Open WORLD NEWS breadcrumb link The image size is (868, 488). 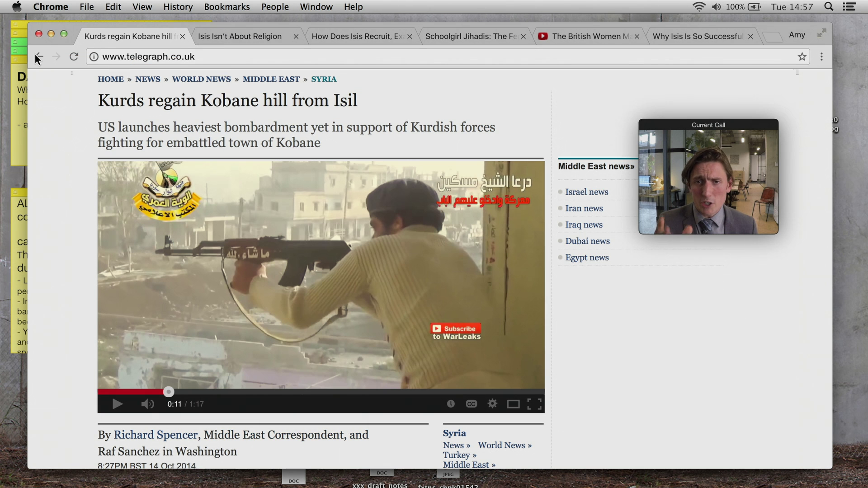(x=201, y=79)
